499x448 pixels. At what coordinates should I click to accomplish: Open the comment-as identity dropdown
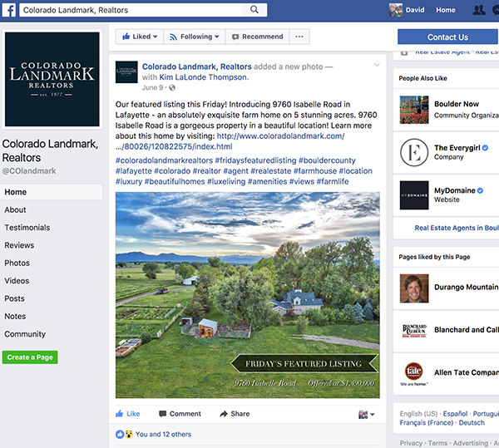pyautogui.click(x=367, y=414)
